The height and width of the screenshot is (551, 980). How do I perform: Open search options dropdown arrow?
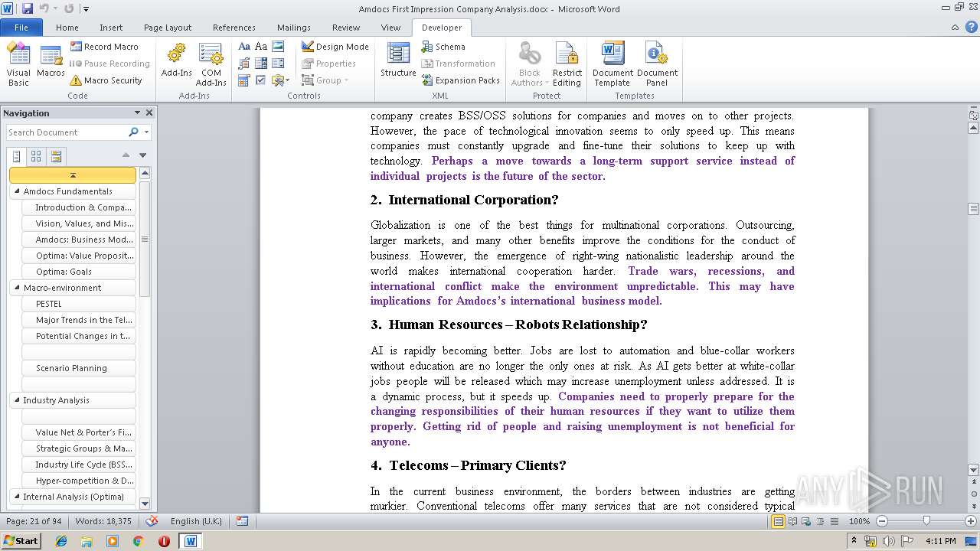(x=146, y=132)
